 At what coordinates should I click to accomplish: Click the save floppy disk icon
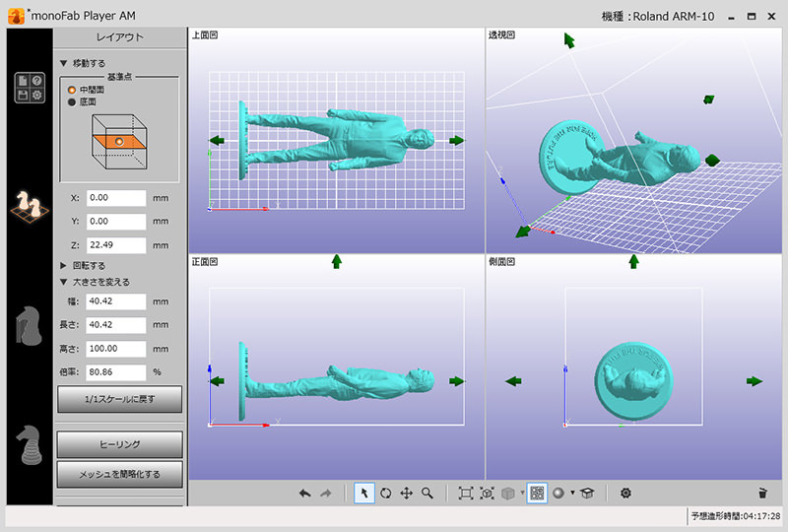22,95
